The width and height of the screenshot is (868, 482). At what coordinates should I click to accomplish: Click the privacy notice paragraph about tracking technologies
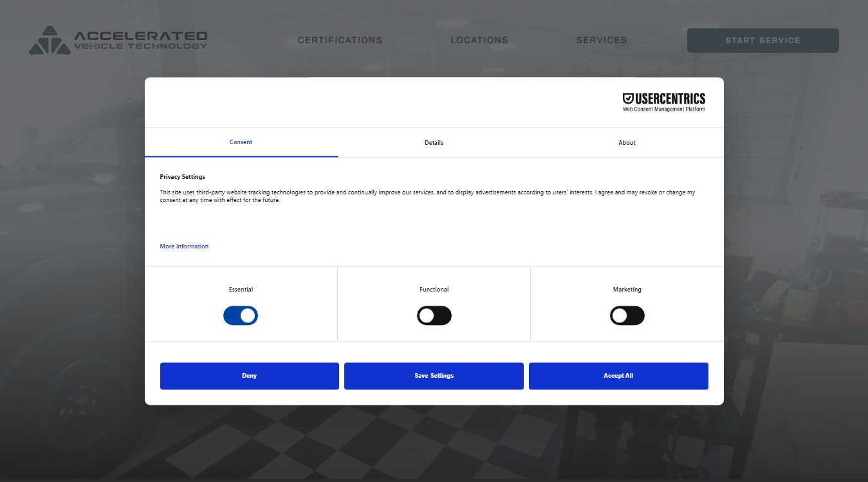pyautogui.click(x=428, y=196)
